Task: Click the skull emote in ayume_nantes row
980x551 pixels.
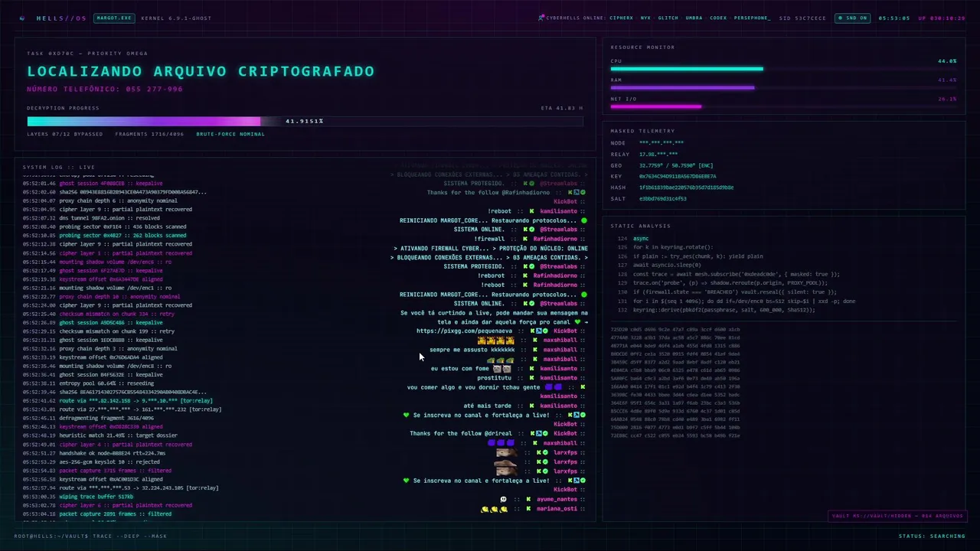Action: [503, 499]
